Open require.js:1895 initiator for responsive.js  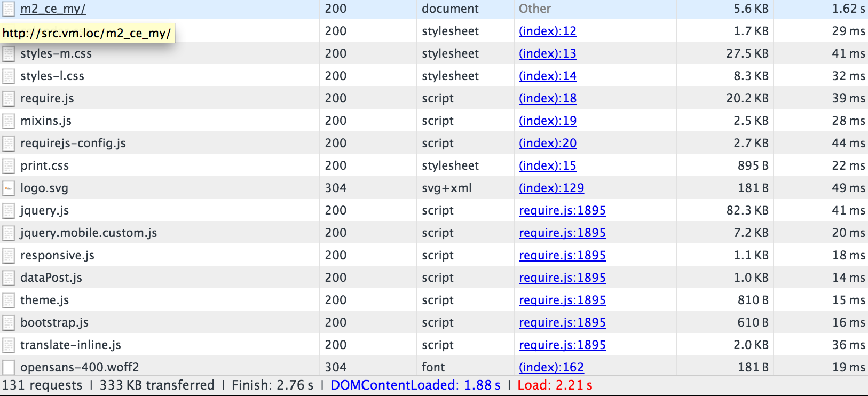pos(562,255)
